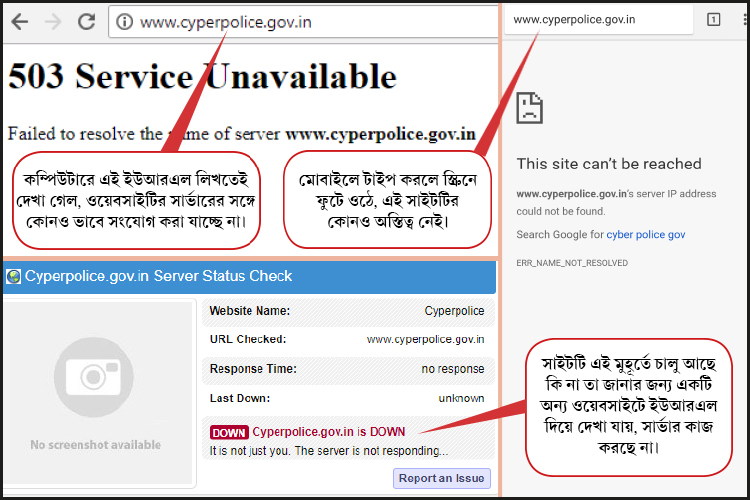Image resolution: width=750 pixels, height=500 pixels.
Task: Tap the mobile browser address bar
Action: [600, 19]
